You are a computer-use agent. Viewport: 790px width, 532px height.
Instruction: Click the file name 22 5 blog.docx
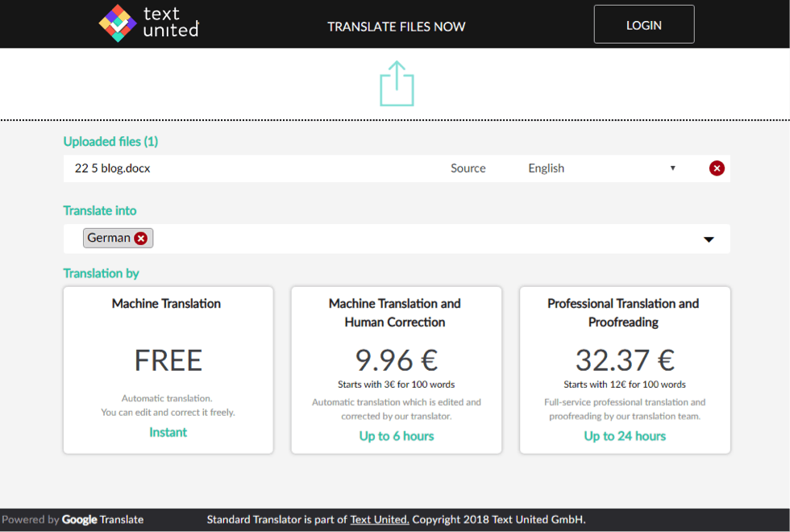pos(112,168)
